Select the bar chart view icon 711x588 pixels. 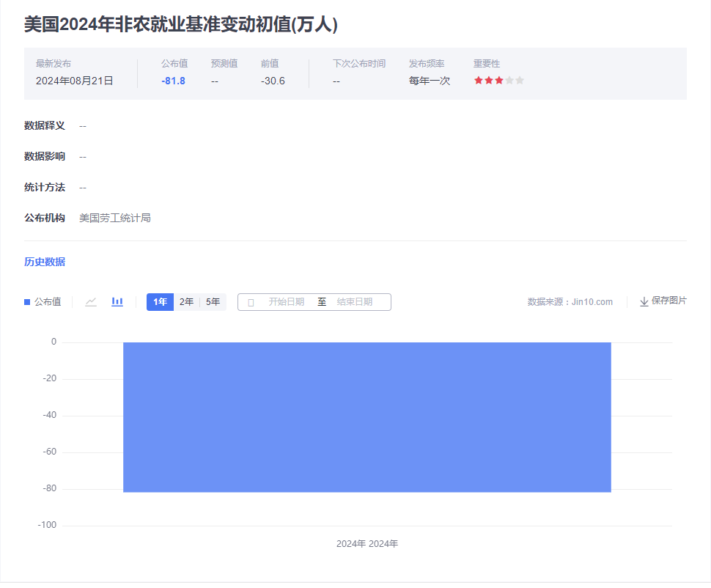click(117, 302)
